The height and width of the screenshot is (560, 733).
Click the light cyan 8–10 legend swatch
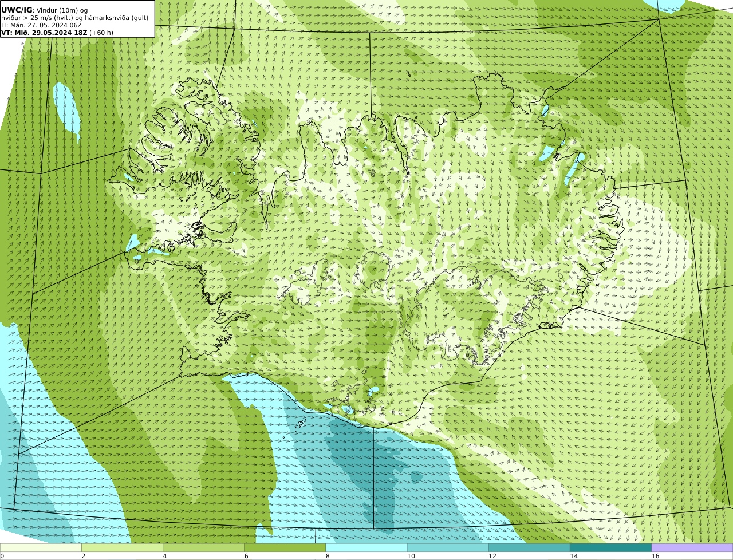pos(366,547)
